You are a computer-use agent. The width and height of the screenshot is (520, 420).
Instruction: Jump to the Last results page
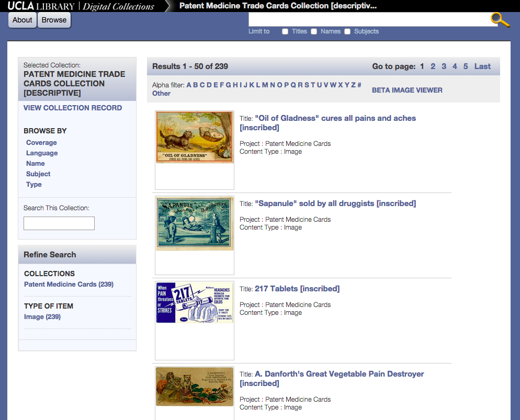482,66
